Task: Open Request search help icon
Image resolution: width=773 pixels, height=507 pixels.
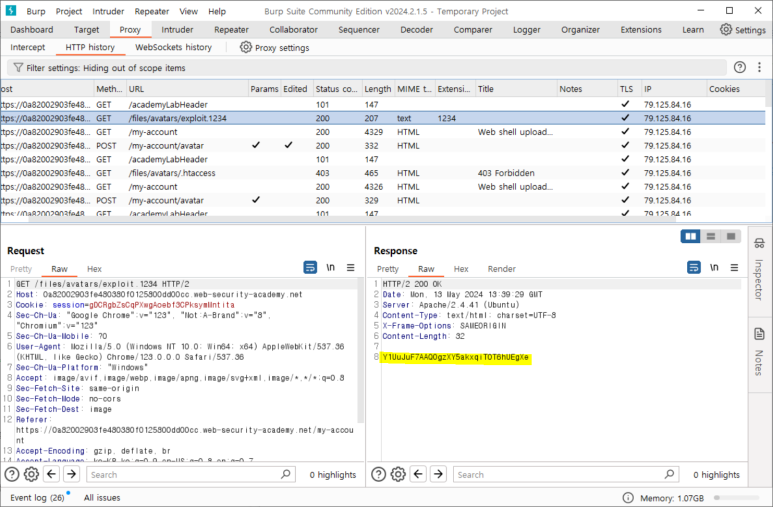Action: pos(12,474)
